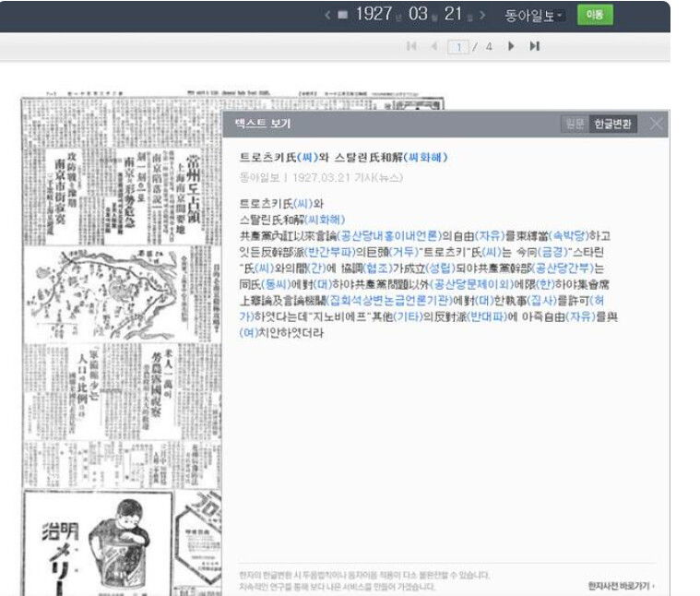The image size is (700, 596).
Task: Open the calendar icon beside year 1927
Action: pyautogui.click(x=343, y=15)
